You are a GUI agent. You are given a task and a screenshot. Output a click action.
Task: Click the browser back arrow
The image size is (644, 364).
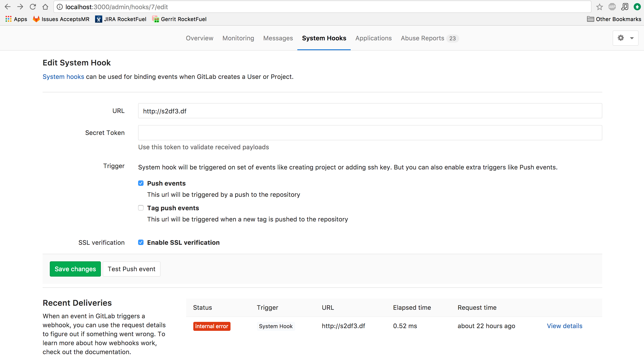(x=7, y=7)
